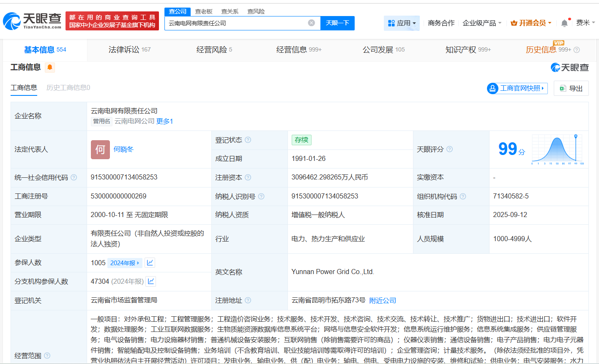
Task: Click the 天眼一下 search button
Action: pyautogui.click(x=338, y=23)
